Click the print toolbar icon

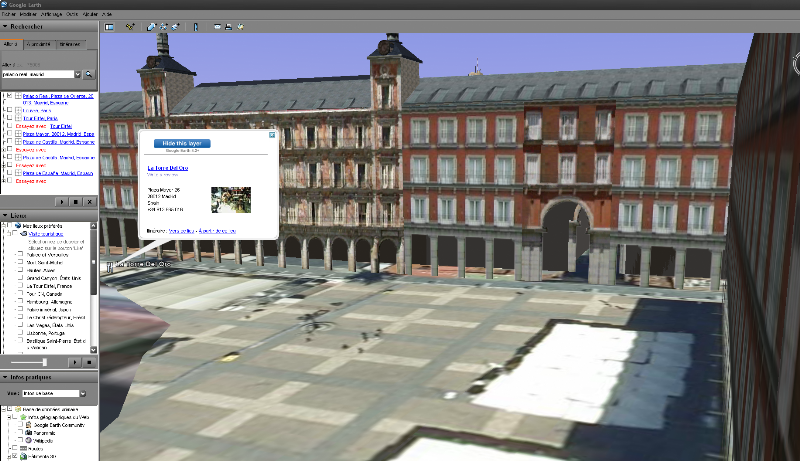coord(229,26)
